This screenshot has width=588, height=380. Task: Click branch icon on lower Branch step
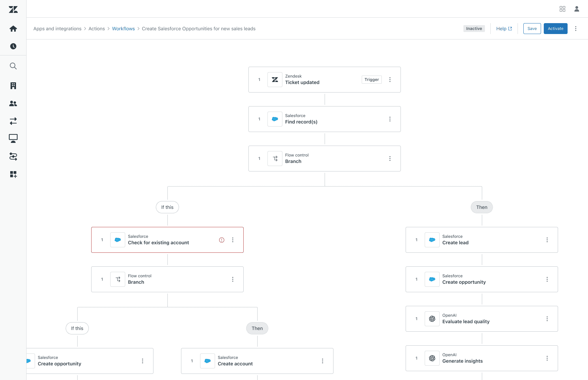click(118, 279)
